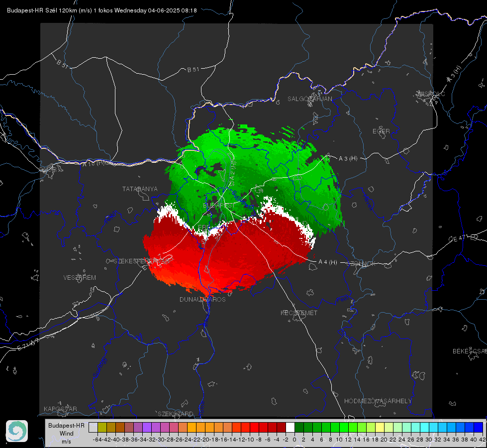
Task: Click the '0' value on the legend scale
Action: 294,440
